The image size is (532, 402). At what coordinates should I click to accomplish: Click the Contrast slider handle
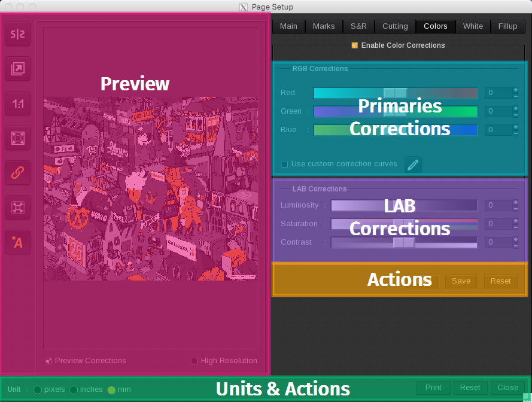pyautogui.click(x=404, y=242)
